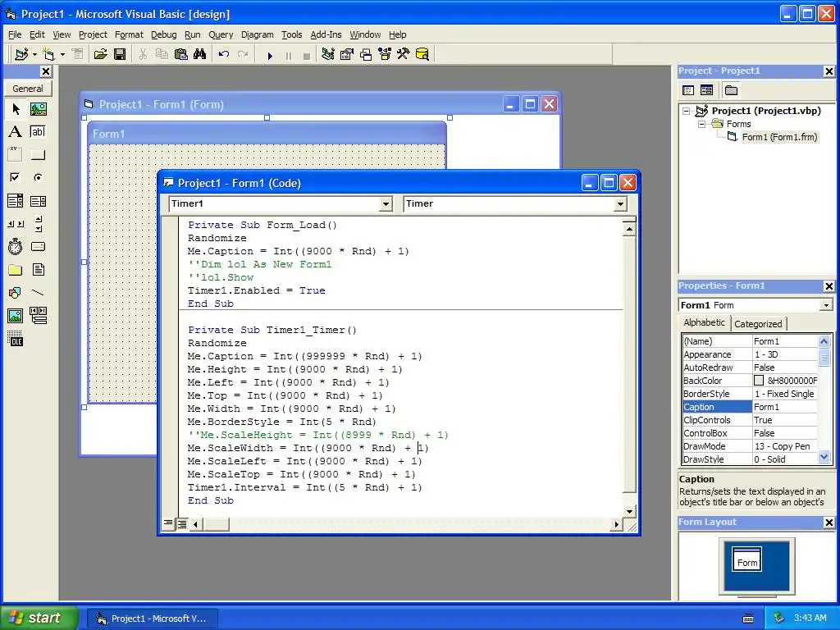The image size is (840, 630).
Task: Open the Add-Ins menu
Action: tap(326, 34)
